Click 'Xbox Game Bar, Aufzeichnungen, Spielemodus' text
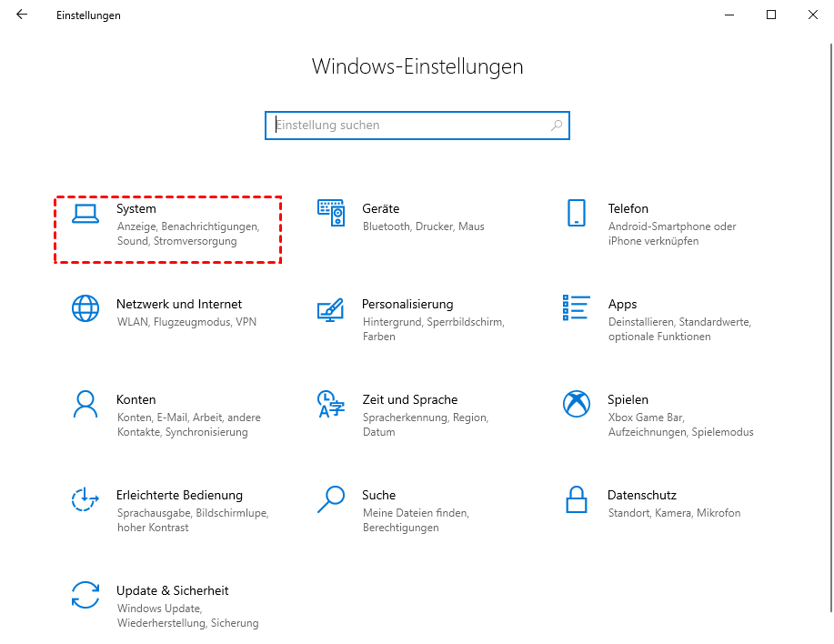834x644 pixels. [681, 425]
